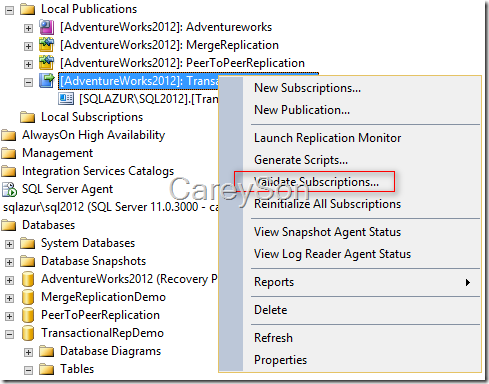Select [AdventureWorks2012]: MergeReplication label

tap(169, 45)
